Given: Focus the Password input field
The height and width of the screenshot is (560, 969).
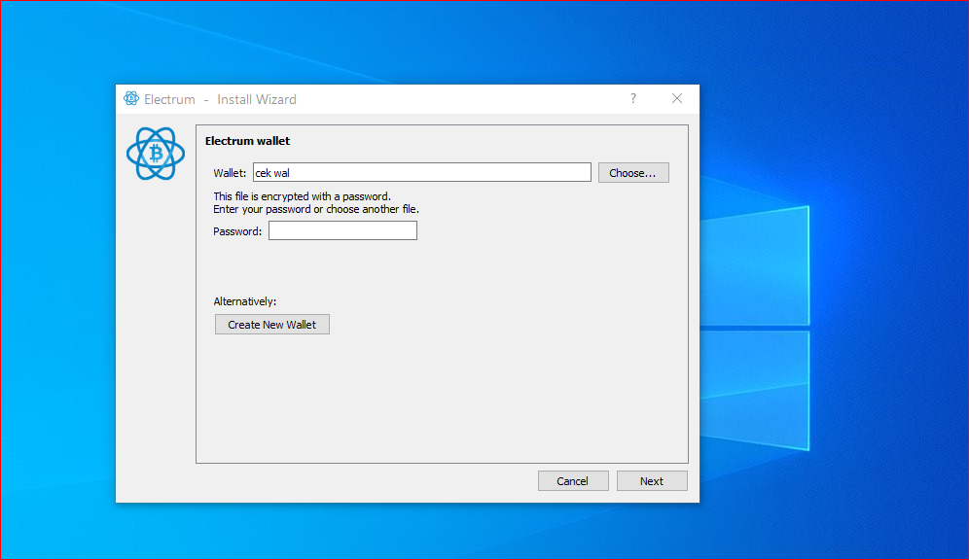Looking at the screenshot, I should click(x=343, y=231).
